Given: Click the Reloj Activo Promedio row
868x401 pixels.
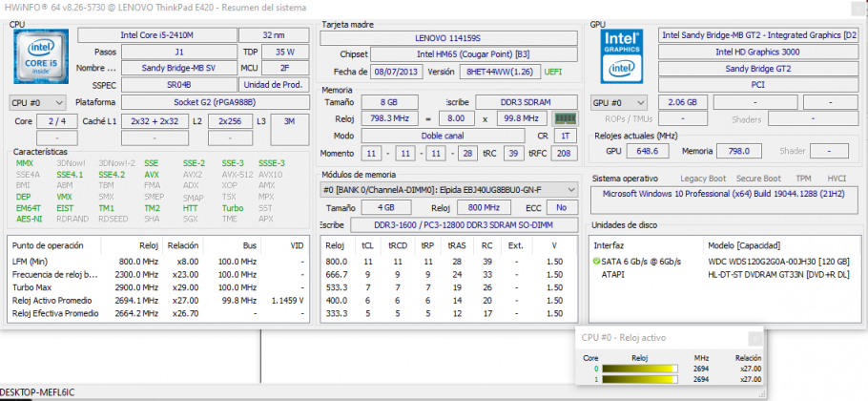Looking at the screenshot, I should [157, 300].
